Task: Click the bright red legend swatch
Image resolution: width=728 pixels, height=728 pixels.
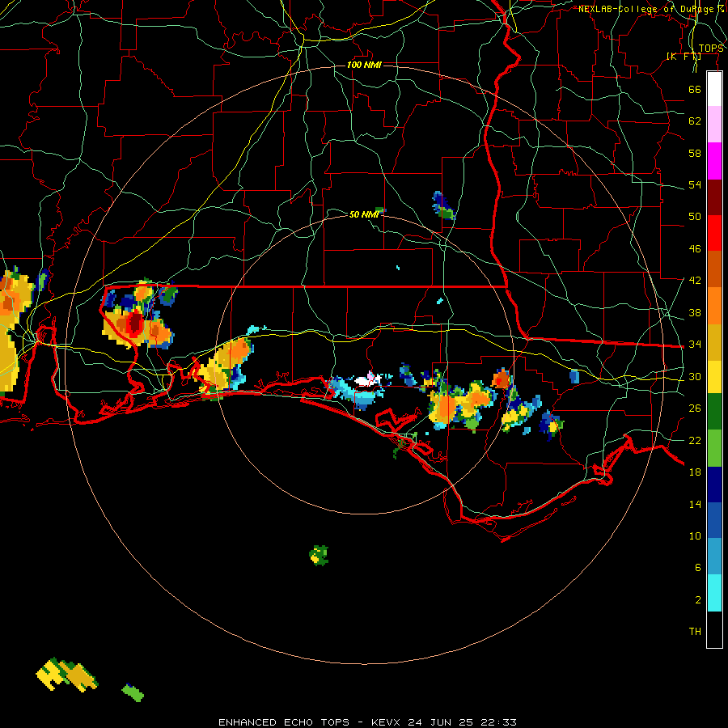Action: pos(714,233)
